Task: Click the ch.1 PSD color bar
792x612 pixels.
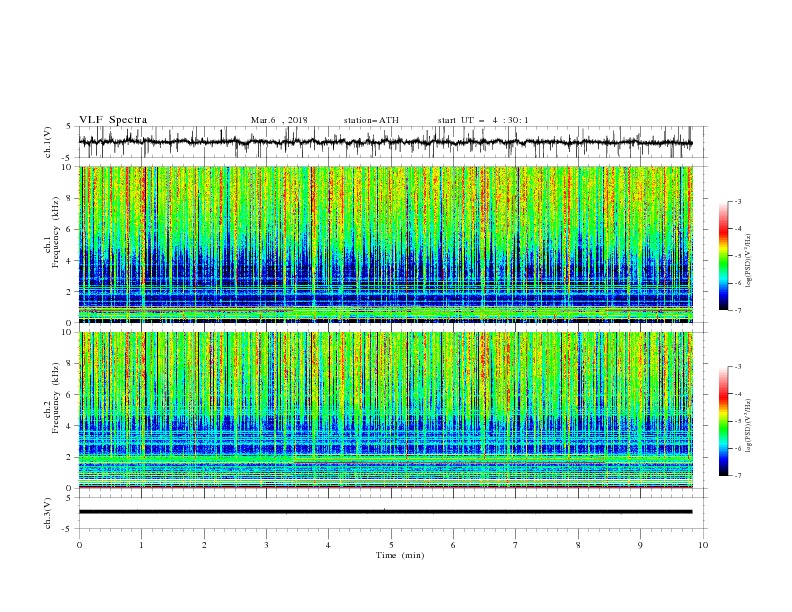Action: point(723,256)
